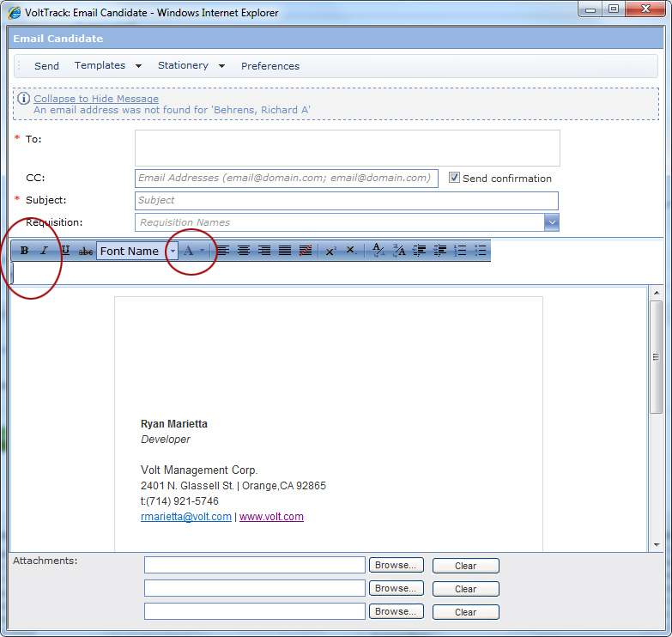Remove alignment with red-slash icon
672x637 pixels.
point(306,251)
